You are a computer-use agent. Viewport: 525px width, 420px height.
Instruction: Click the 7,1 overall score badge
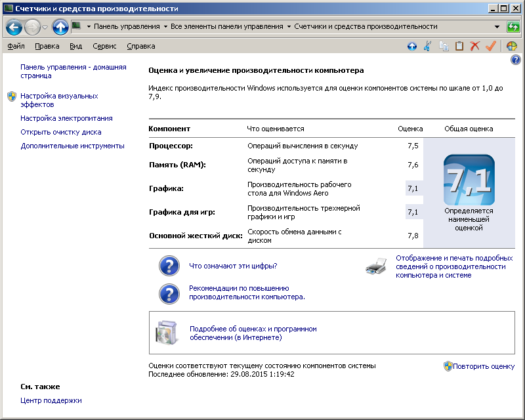(x=469, y=180)
